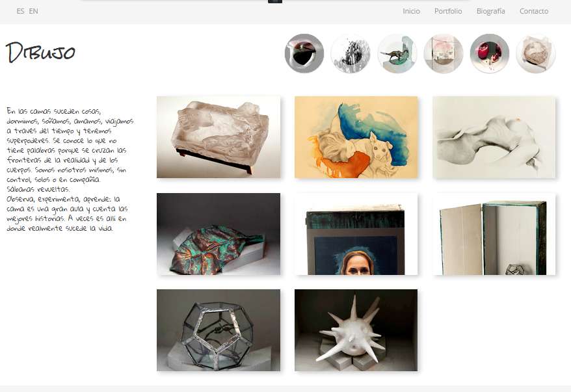View the iridescent copper leaf sculpture
Image resolution: width=571 pixels, height=392 pixels.
pyautogui.click(x=219, y=233)
